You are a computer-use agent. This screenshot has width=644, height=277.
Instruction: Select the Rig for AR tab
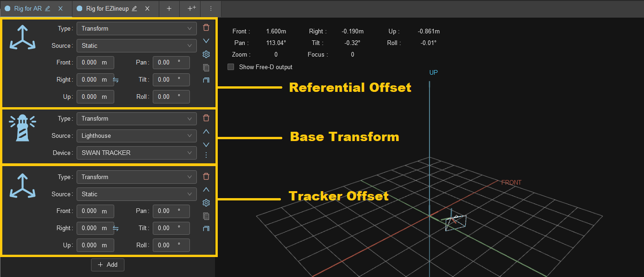[x=28, y=8]
